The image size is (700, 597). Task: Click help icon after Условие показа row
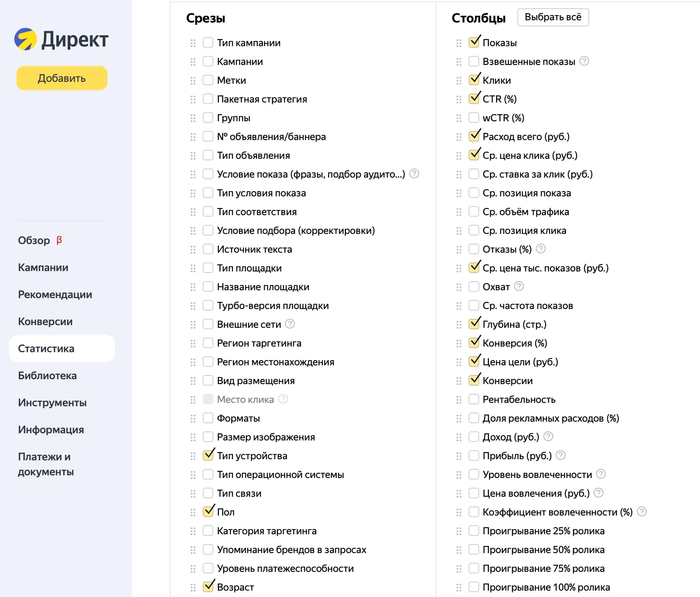pyautogui.click(x=414, y=173)
